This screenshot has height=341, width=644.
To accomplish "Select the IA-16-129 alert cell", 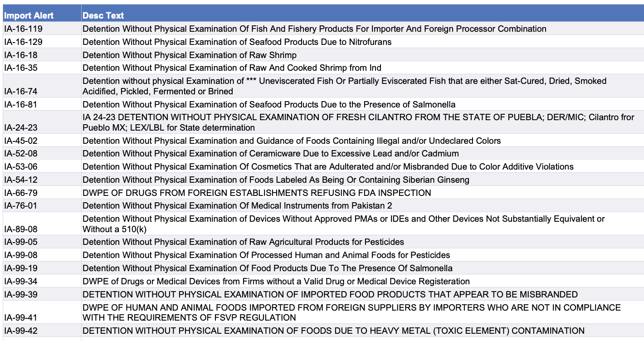I will [x=24, y=42].
